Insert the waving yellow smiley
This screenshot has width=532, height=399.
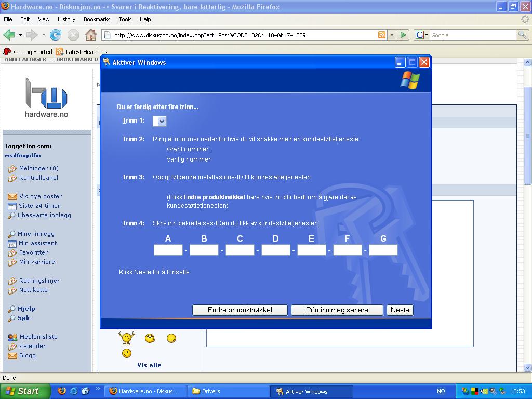(127, 338)
